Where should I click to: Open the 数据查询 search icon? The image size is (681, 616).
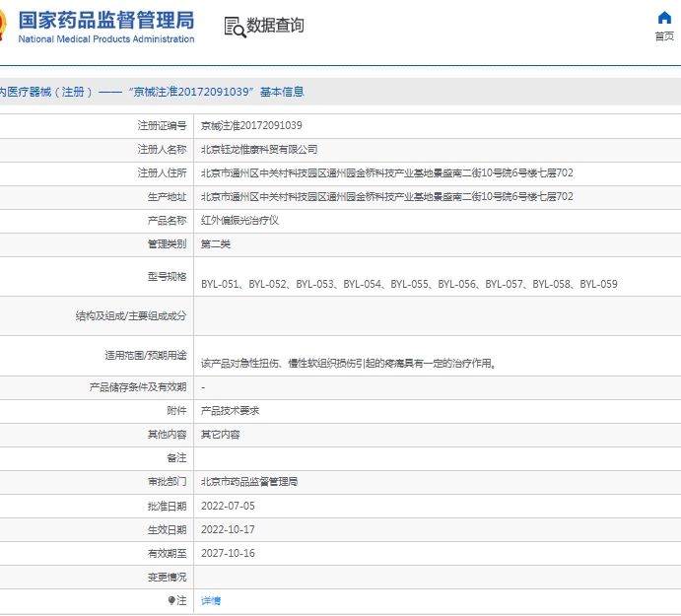pos(235,27)
